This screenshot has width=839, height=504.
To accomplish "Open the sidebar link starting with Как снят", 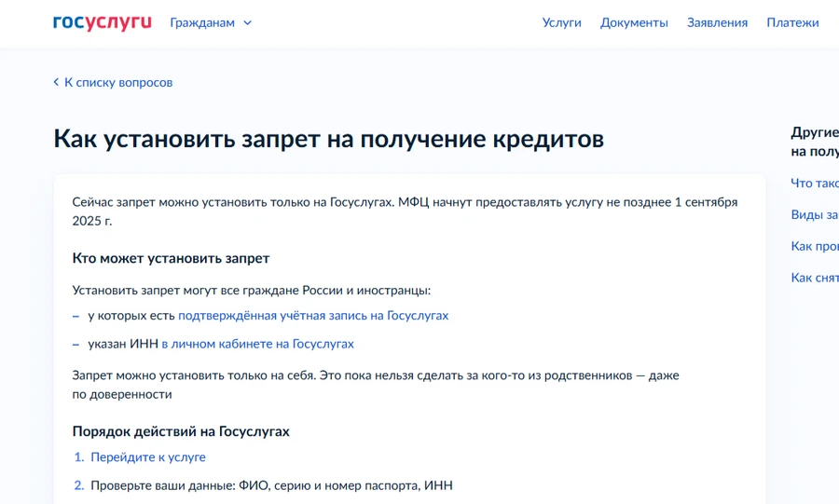I will pos(814,278).
